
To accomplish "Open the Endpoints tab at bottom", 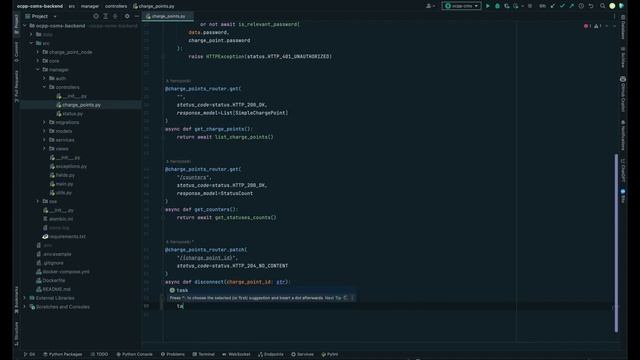I will click(x=271, y=354).
